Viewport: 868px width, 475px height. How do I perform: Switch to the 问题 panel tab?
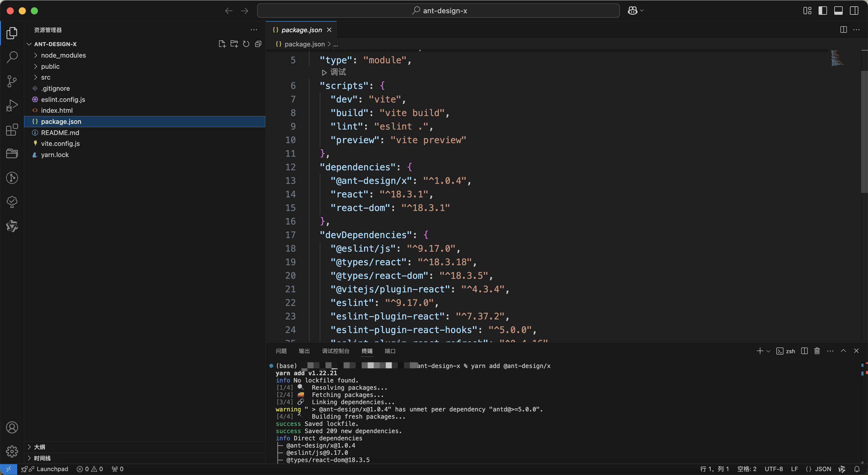click(281, 351)
